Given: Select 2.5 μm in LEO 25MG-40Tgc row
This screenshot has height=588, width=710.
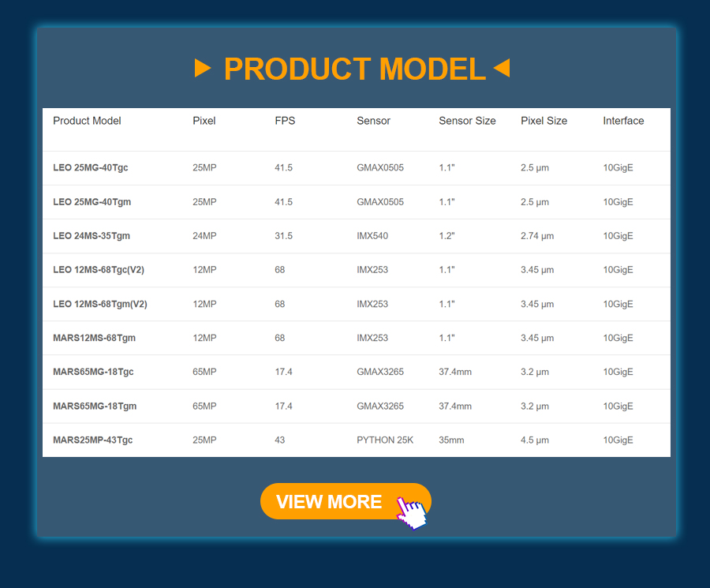Looking at the screenshot, I should [x=535, y=167].
